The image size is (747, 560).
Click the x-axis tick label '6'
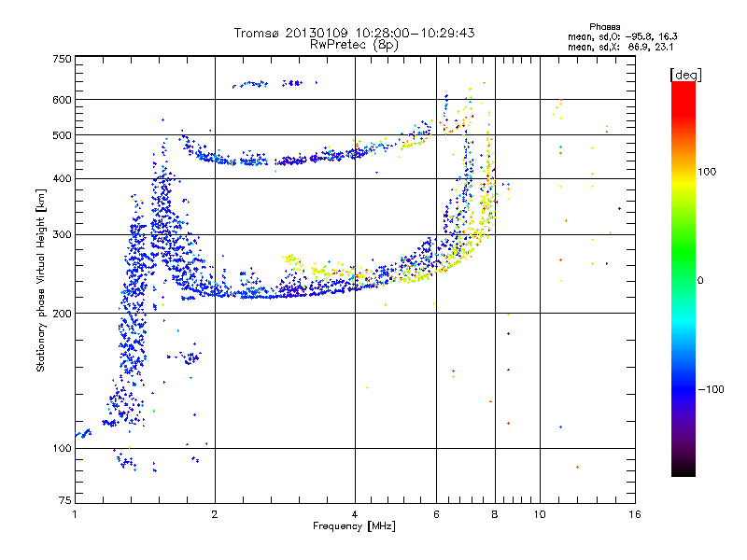pos(436,514)
